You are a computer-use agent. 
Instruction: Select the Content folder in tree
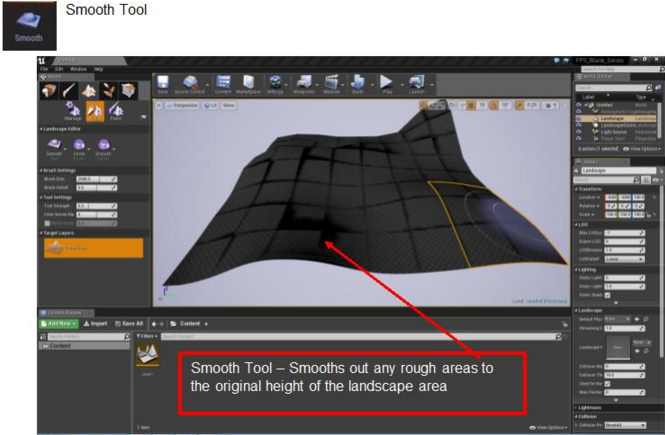pyautogui.click(x=84, y=346)
